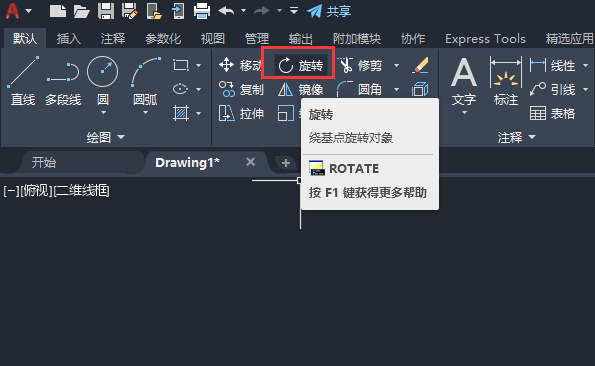
Task: Expand the 圆弧 arc options arrow
Action: pyautogui.click(x=145, y=113)
